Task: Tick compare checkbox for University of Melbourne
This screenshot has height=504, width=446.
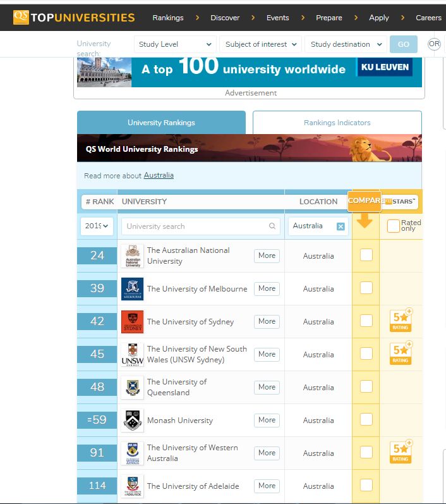Action: (366, 288)
